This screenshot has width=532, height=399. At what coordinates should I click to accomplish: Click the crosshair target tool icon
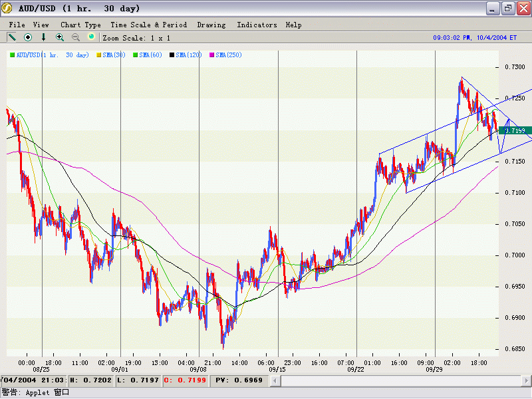tap(28, 37)
